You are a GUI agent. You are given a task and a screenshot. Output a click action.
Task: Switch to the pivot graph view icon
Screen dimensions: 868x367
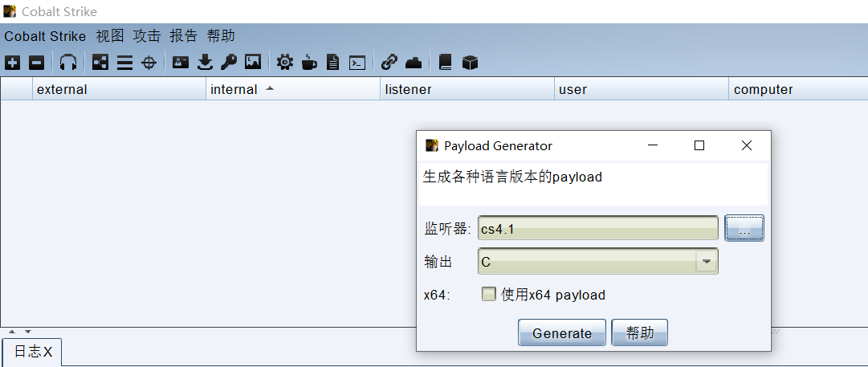[100, 63]
